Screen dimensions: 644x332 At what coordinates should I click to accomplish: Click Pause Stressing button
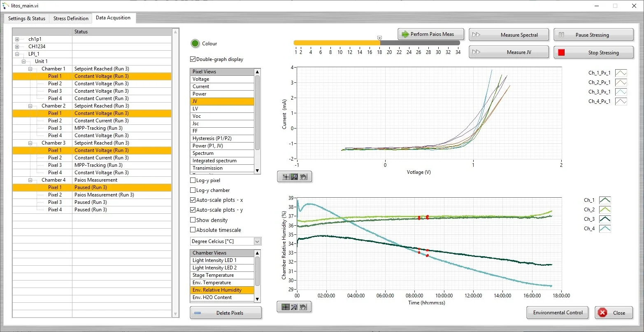[x=593, y=35]
